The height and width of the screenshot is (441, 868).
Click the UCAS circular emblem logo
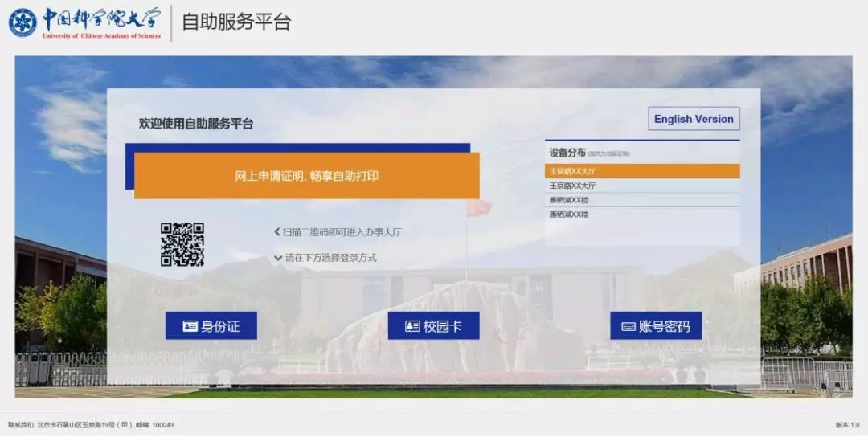[23, 22]
